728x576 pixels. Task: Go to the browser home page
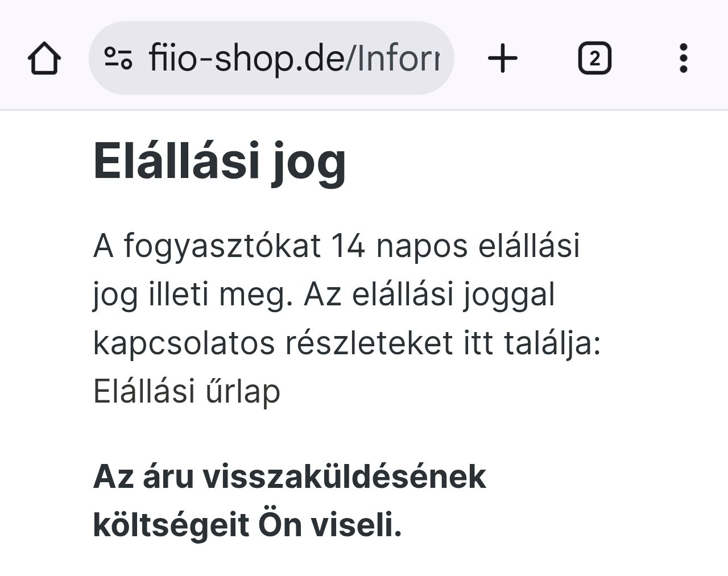coord(44,59)
